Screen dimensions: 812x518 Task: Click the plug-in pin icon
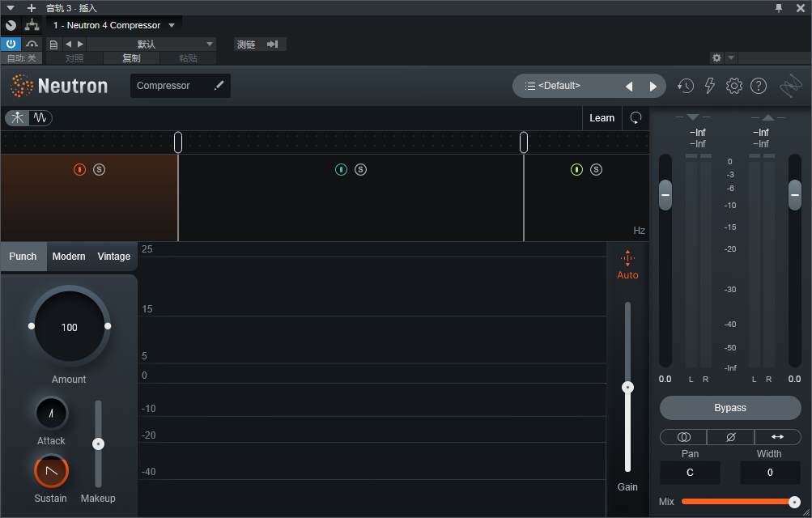coord(779,8)
